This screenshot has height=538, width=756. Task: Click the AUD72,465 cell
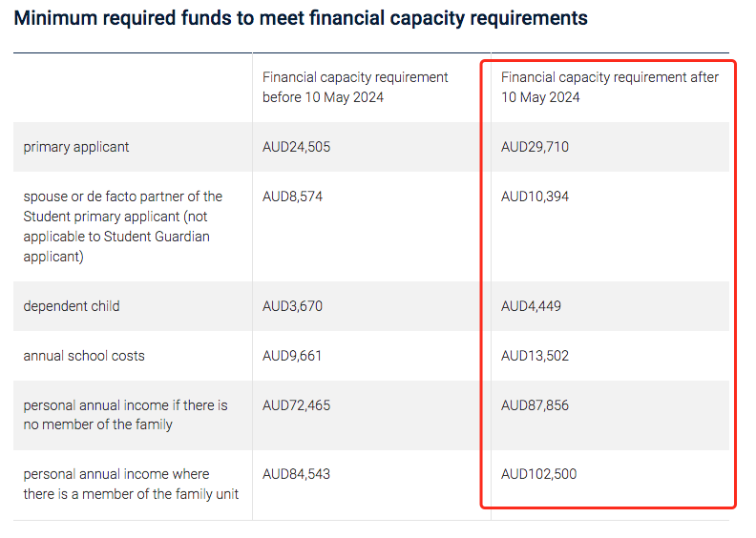(x=297, y=405)
